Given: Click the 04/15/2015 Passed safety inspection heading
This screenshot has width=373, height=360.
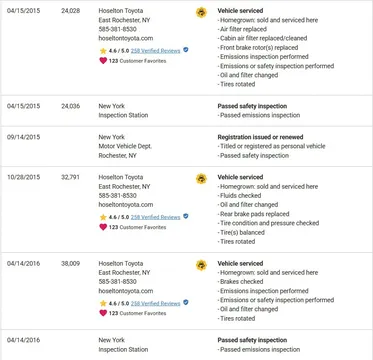Looking at the screenshot, I should click(252, 106).
